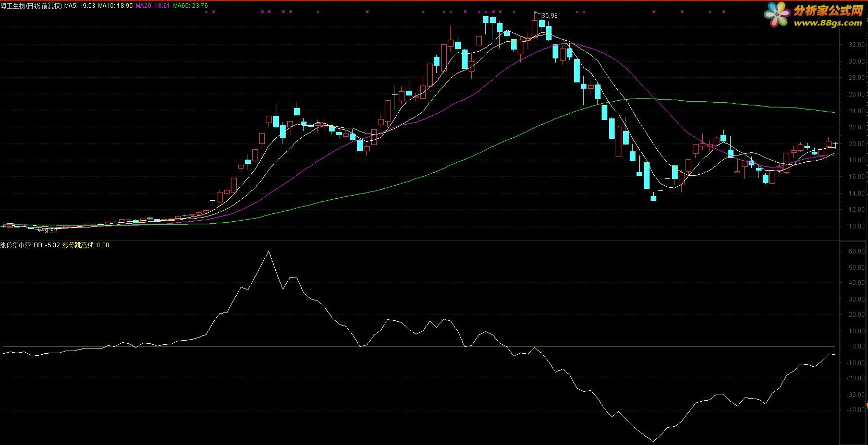Click the 14.00 price axis label
The width and height of the screenshot is (868, 445).
(857, 194)
